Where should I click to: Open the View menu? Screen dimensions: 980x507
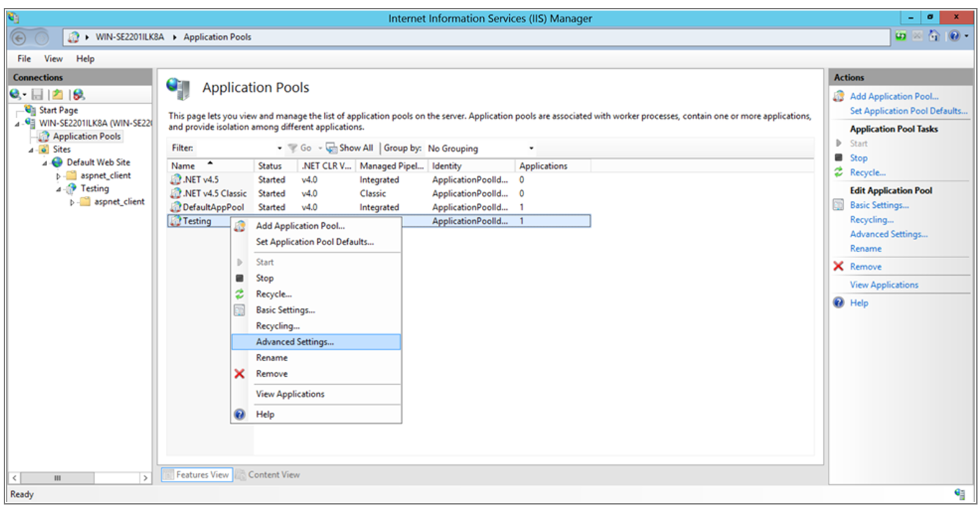coord(53,58)
